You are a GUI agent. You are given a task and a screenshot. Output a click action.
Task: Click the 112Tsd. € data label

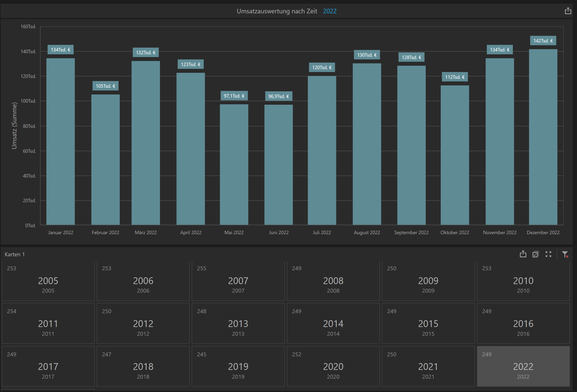coord(455,77)
